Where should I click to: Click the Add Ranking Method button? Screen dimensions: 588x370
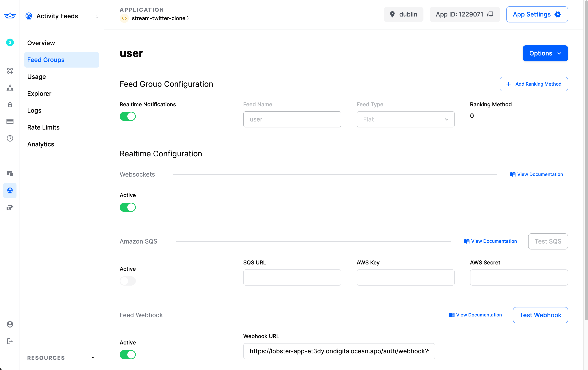coord(534,84)
